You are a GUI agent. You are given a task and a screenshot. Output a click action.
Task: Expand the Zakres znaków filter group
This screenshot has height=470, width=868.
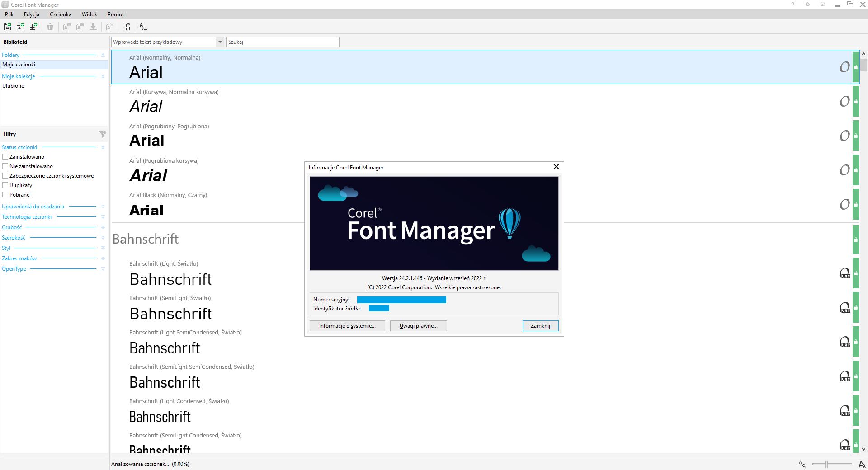pos(103,258)
